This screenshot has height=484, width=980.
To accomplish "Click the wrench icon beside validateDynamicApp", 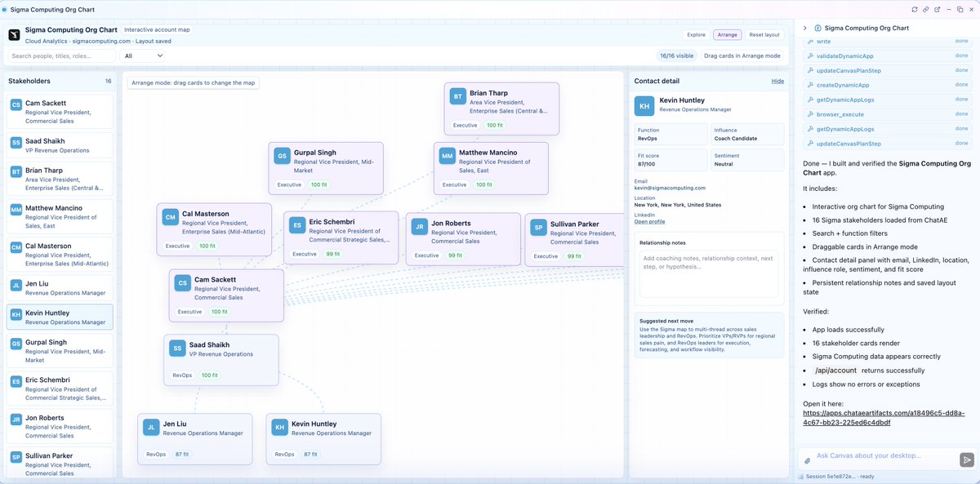I will (810, 56).
